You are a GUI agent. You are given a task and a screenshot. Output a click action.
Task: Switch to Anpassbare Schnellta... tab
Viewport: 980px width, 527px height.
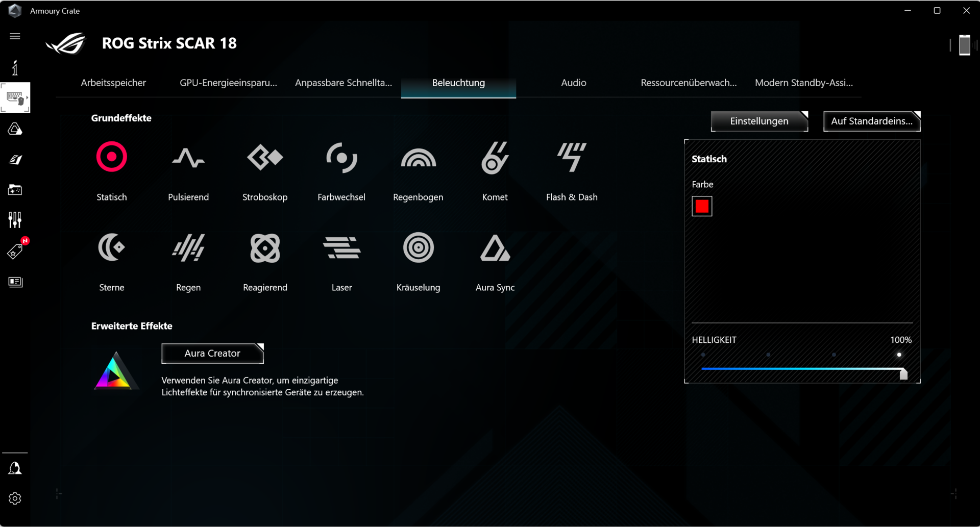[344, 83]
